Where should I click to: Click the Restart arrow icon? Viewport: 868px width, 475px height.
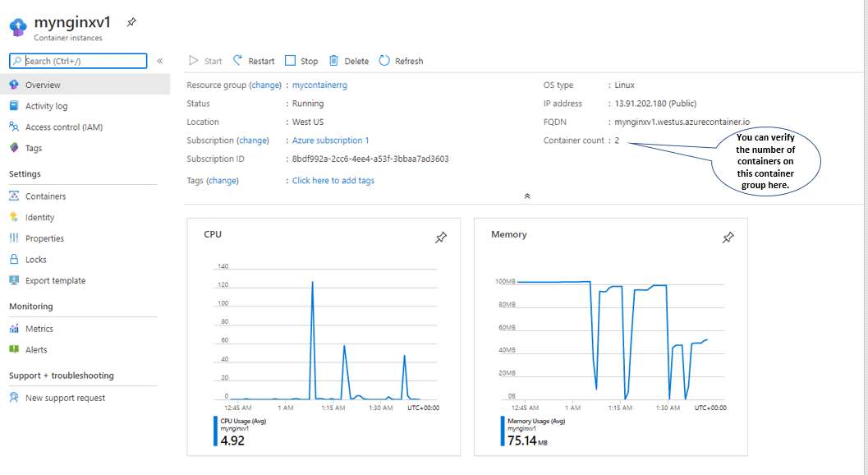[237, 60]
